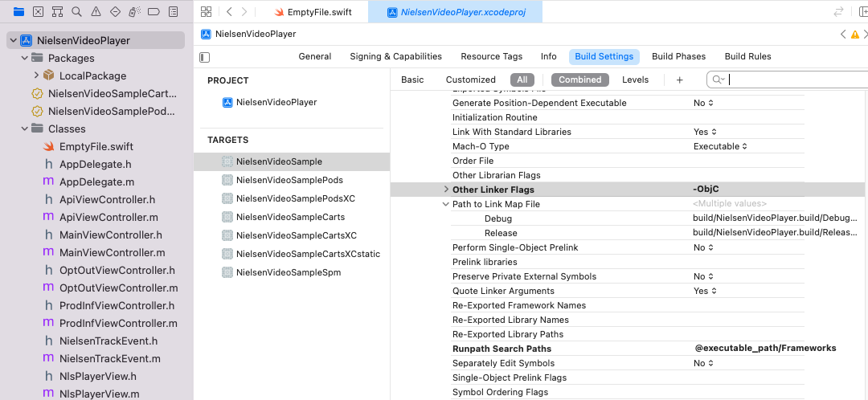Open the Breakpoint navigator icon
Image resolution: width=868 pixels, height=400 pixels.
click(154, 11)
